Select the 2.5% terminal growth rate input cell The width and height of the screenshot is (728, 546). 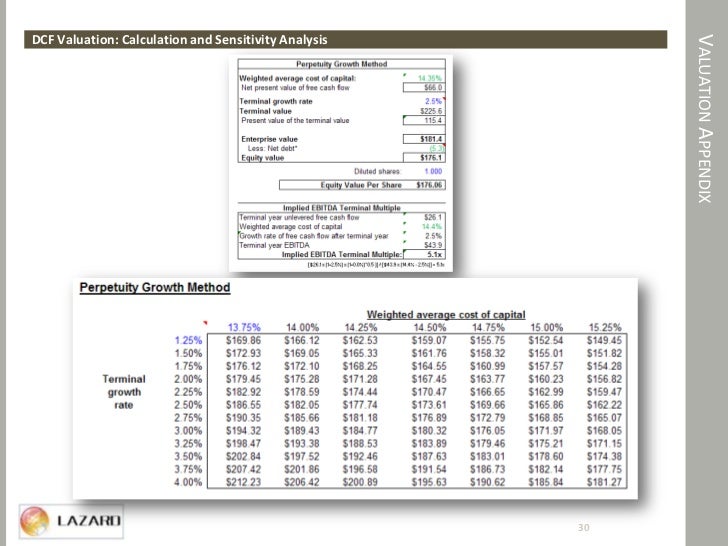click(x=432, y=101)
